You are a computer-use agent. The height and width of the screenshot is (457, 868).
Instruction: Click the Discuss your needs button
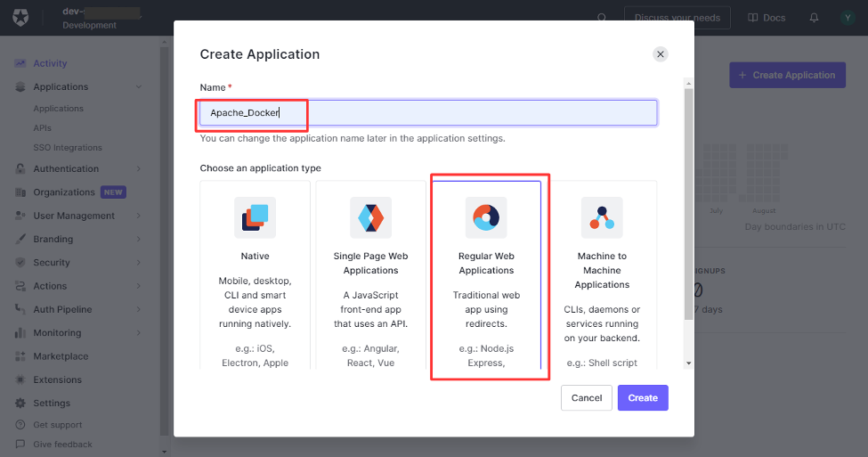[677, 18]
